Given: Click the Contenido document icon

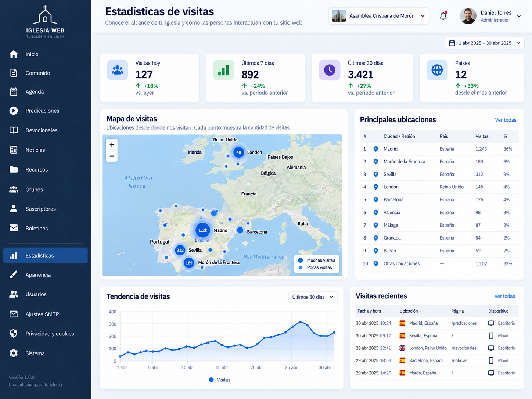Looking at the screenshot, I should coord(14,73).
